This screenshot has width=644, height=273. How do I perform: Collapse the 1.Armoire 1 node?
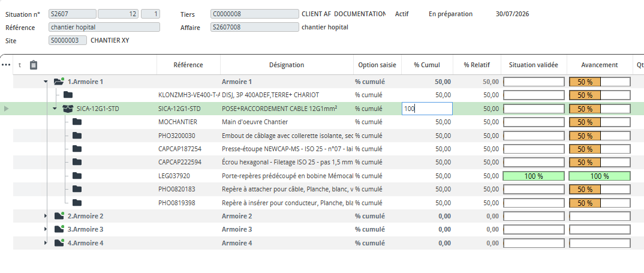pyautogui.click(x=46, y=82)
